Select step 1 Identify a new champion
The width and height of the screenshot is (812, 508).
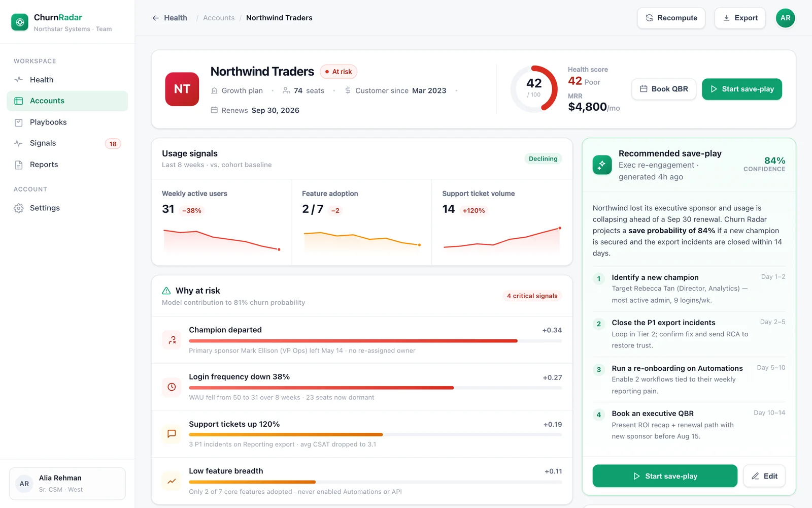689,289
